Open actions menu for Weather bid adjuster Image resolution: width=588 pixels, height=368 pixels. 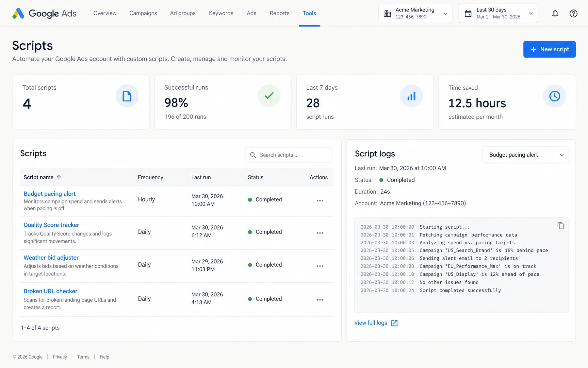pyautogui.click(x=320, y=266)
